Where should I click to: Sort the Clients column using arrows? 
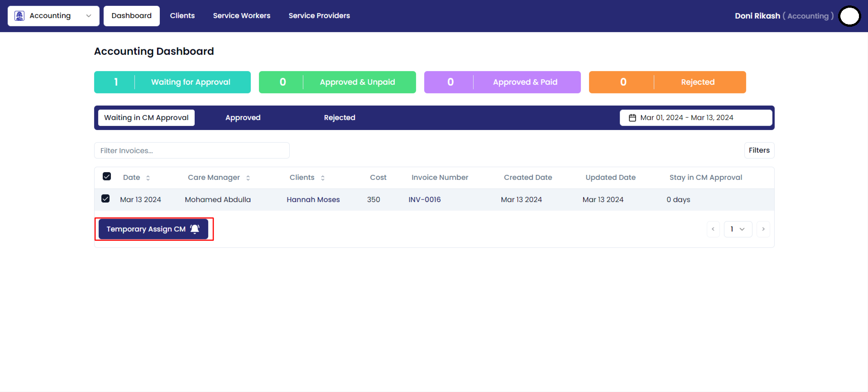point(323,178)
